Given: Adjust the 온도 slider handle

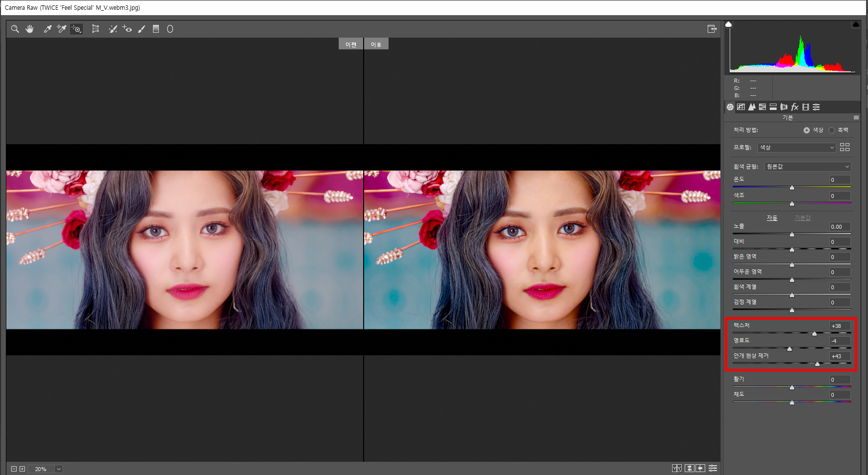Looking at the screenshot, I should coord(792,188).
